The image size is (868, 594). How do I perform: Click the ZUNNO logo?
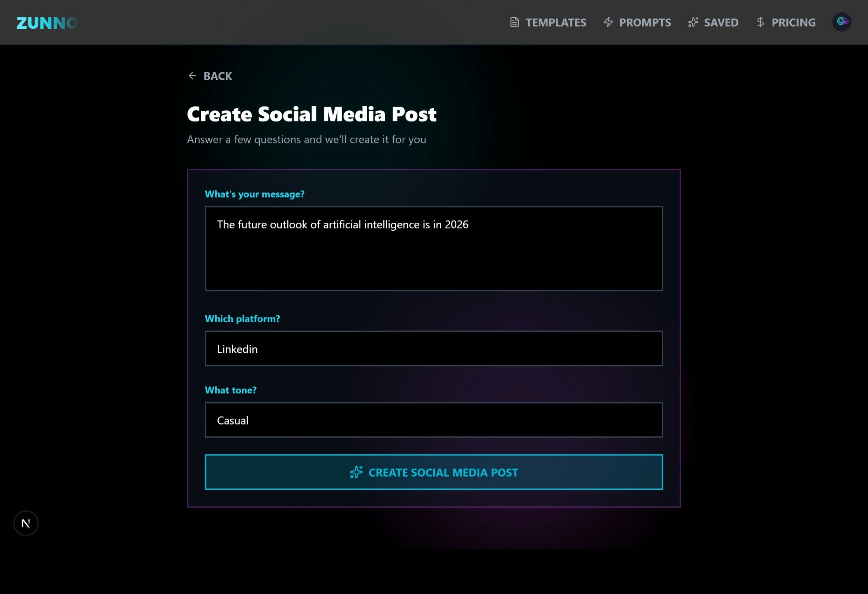[x=47, y=23]
